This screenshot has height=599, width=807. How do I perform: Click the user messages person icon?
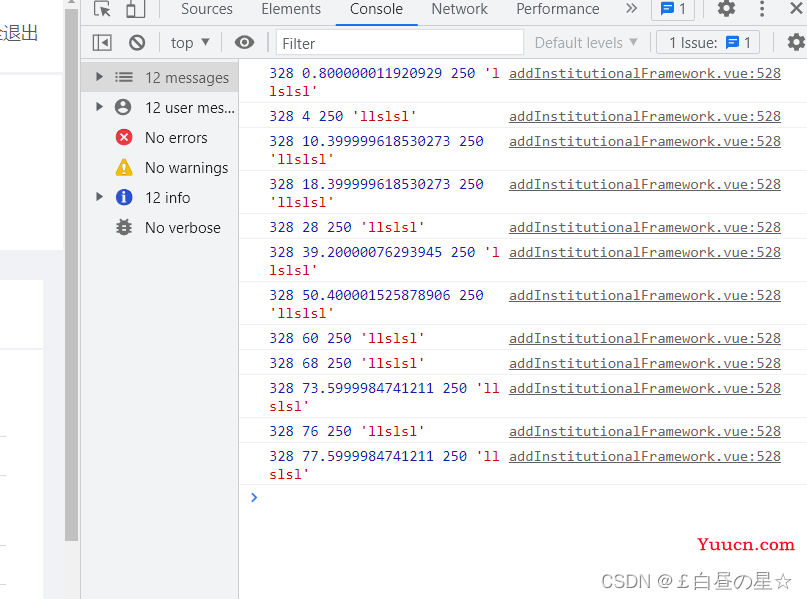coord(123,107)
